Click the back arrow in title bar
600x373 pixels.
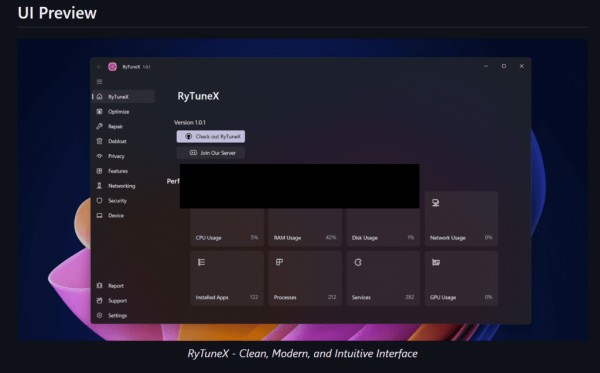point(99,67)
